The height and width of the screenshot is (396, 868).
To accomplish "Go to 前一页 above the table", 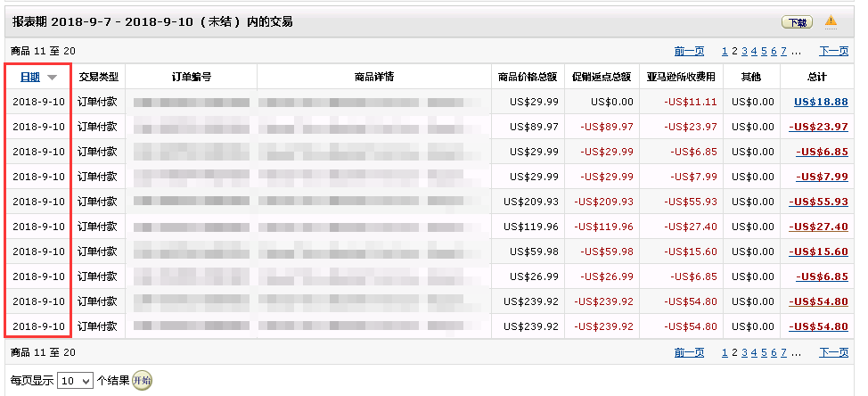I will 689,51.
